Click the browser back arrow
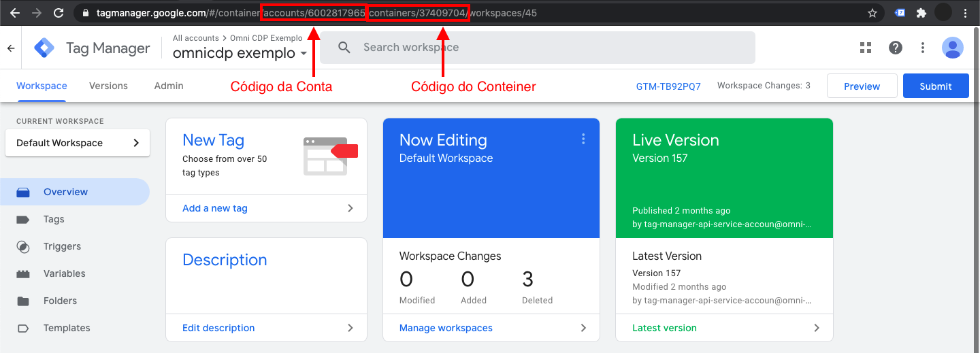Viewport: 980px width, 353px height. coord(15,13)
